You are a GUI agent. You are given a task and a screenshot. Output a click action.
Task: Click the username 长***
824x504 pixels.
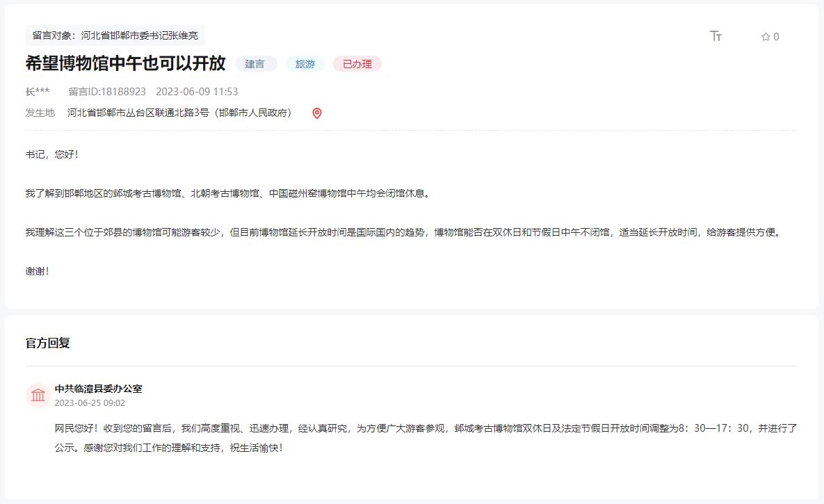coord(38,92)
